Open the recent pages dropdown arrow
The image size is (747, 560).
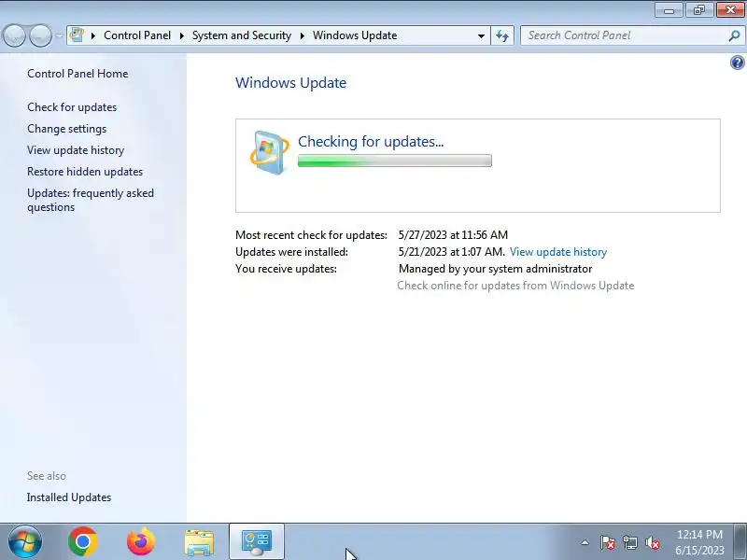(59, 35)
